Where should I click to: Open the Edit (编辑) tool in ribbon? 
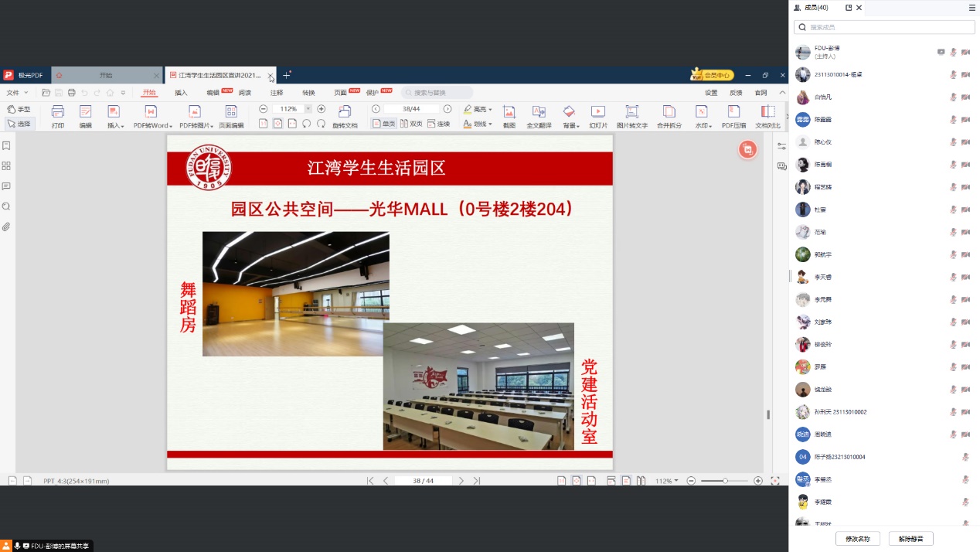tap(85, 116)
